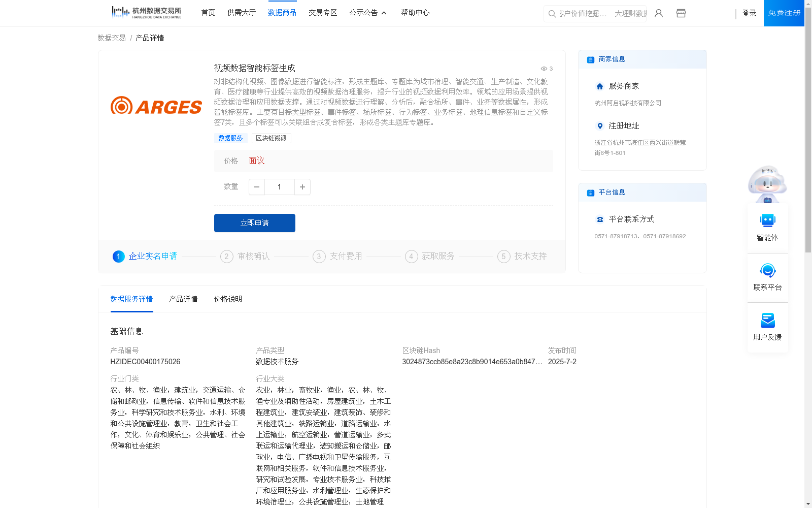Image resolution: width=812 pixels, height=508 pixels.
Task: Open the 智能体 assistant icon
Action: point(767,220)
